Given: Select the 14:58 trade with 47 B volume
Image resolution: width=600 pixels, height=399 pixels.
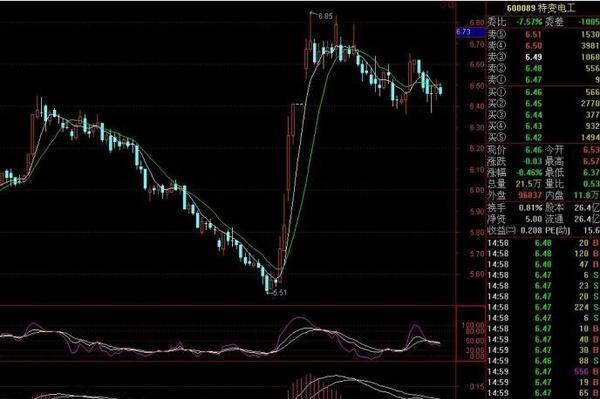Looking at the screenshot, I should point(543,264).
